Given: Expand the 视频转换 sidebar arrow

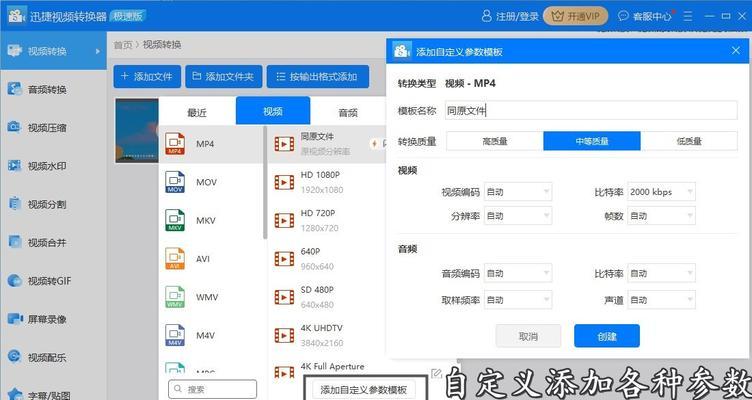Looking at the screenshot, I should pos(98,51).
